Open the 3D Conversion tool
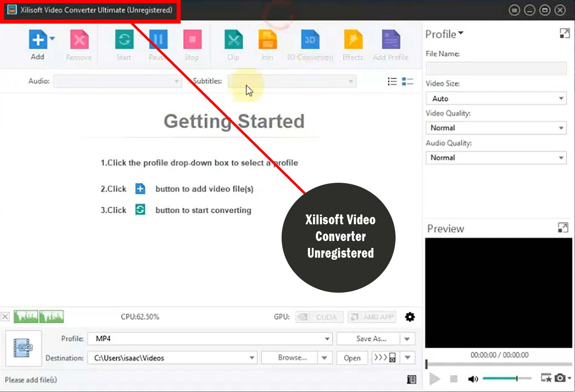575x392 pixels. click(x=310, y=40)
